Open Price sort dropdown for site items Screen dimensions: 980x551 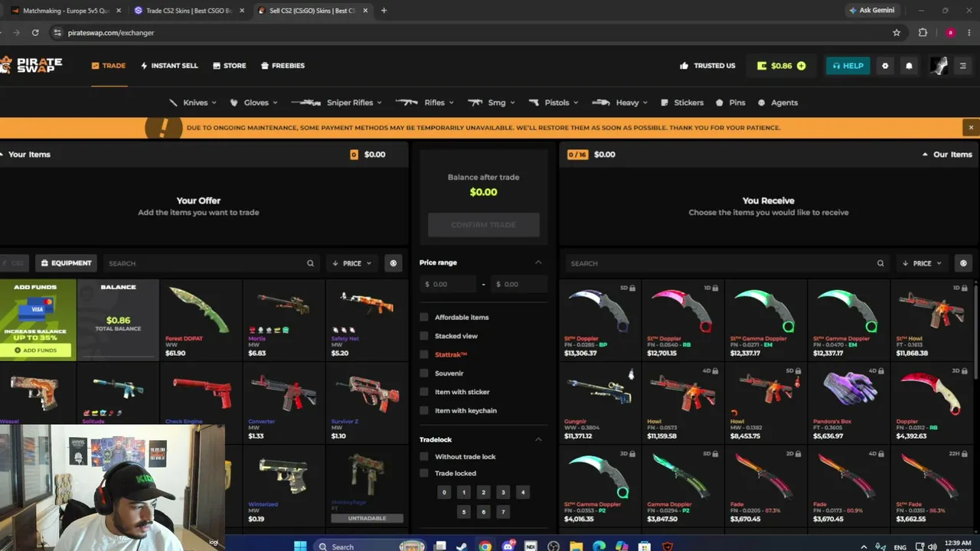click(x=922, y=263)
